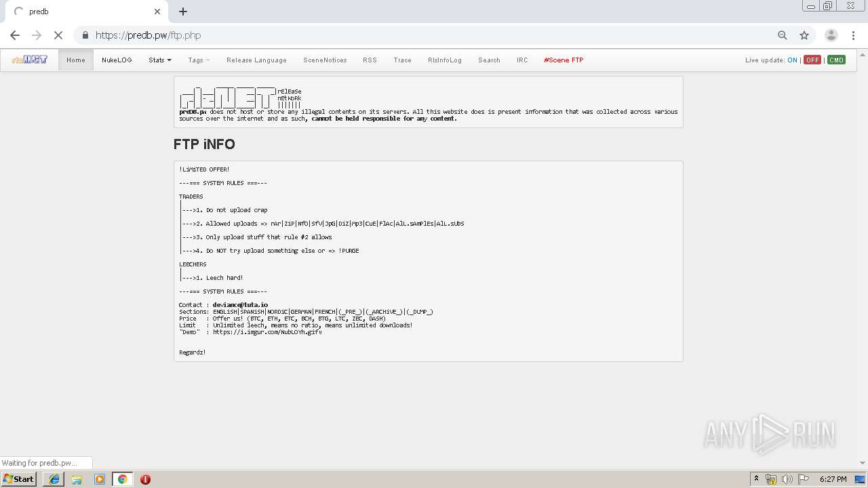Open the Trace nav item
Screen dimensions: 868x488
pos(402,60)
